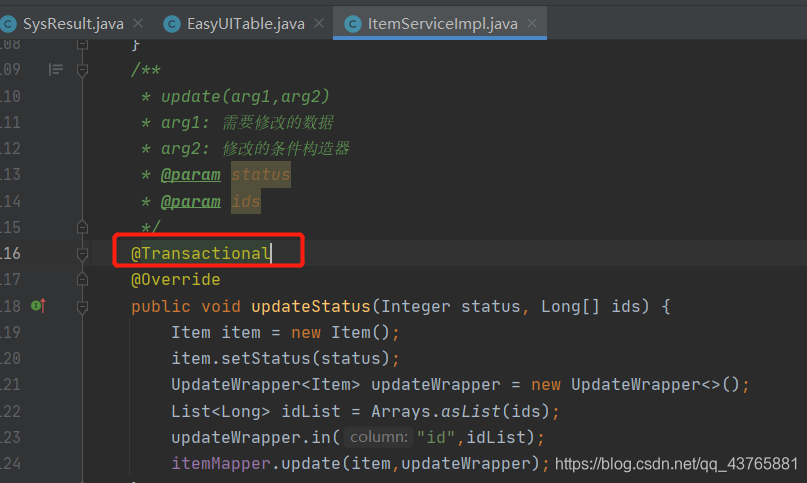Click the 'List<Long> idList' declaration
Screen dimensions: 807x483
256,411
